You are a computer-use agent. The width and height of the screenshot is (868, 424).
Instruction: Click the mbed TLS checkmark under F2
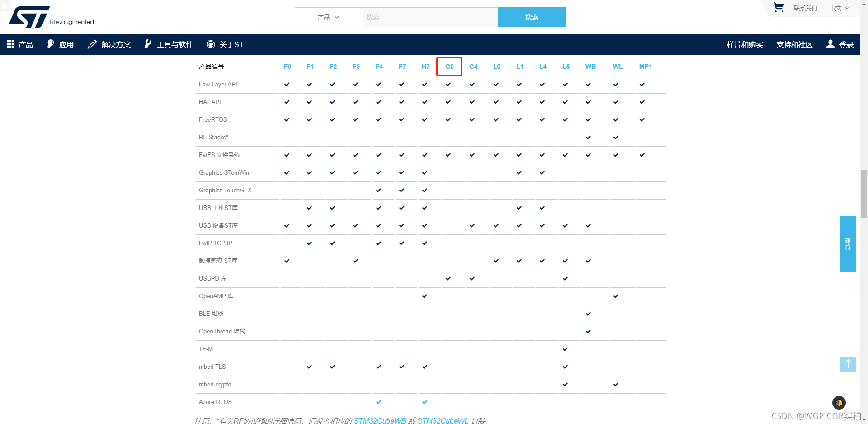click(333, 367)
